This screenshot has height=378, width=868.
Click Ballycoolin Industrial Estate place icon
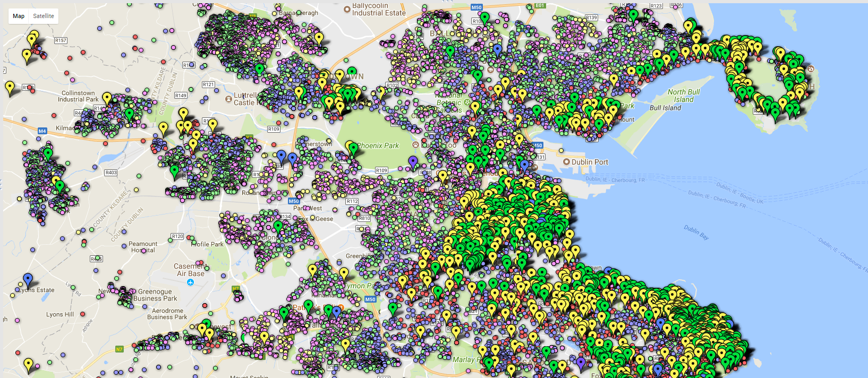click(x=347, y=9)
